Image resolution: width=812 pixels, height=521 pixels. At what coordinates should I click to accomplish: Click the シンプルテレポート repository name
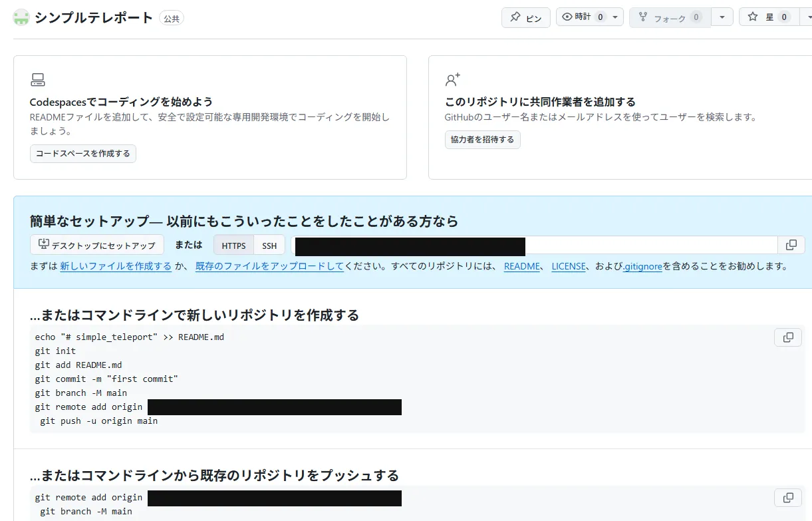point(94,18)
